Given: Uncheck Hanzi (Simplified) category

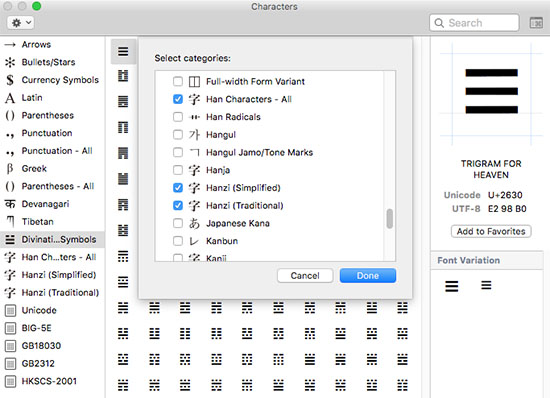Looking at the screenshot, I should point(178,188).
